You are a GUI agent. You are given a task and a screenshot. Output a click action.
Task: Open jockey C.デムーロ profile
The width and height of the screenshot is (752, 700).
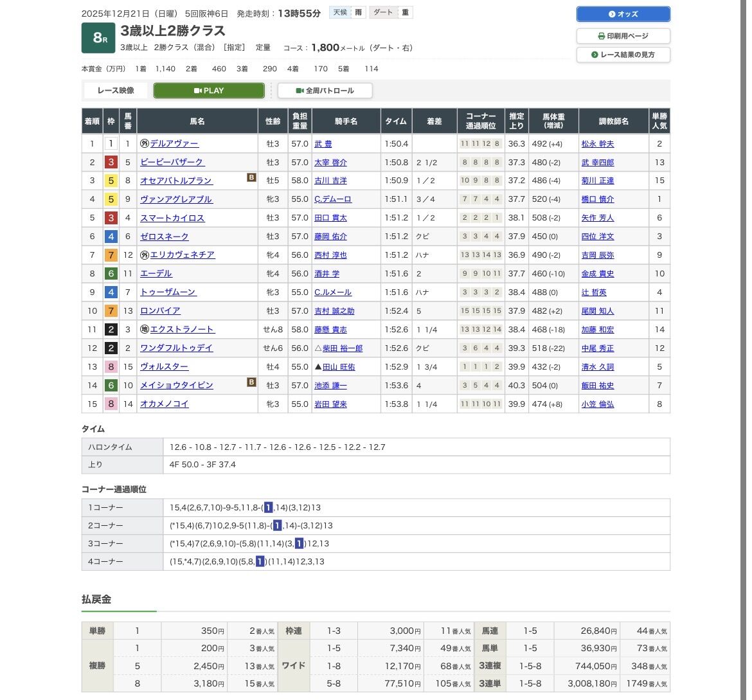coord(333,199)
